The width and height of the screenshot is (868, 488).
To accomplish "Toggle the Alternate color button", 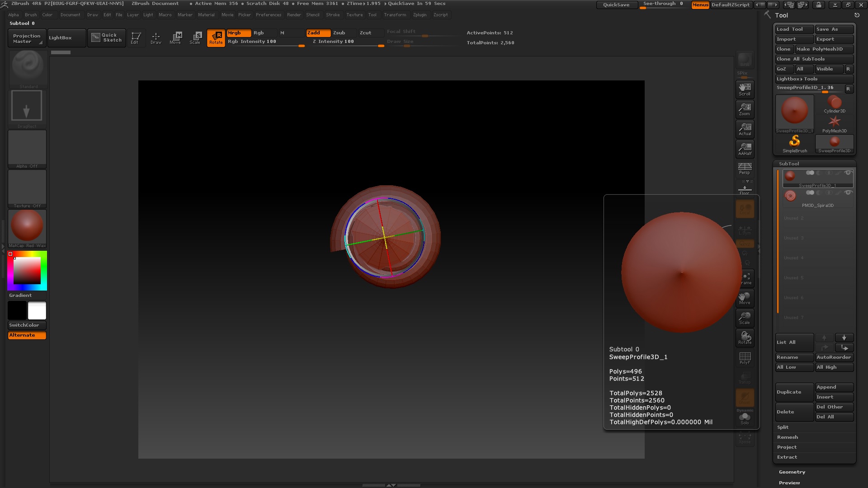I will pos(27,335).
